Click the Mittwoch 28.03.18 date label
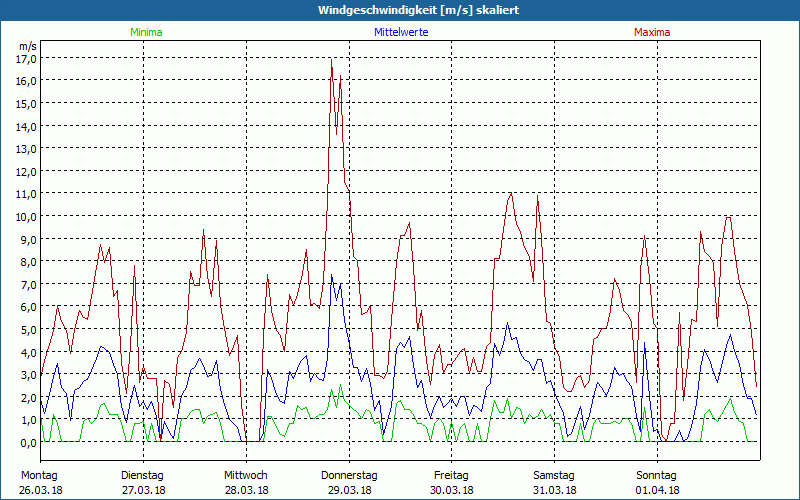The width and height of the screenshot is (800, 500). (246, 483)
